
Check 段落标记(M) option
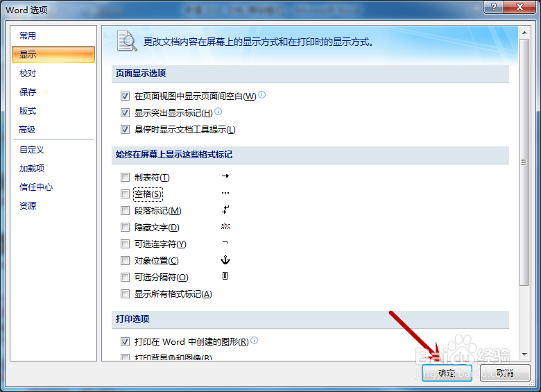pyautogui.click(x=125, y=210)
